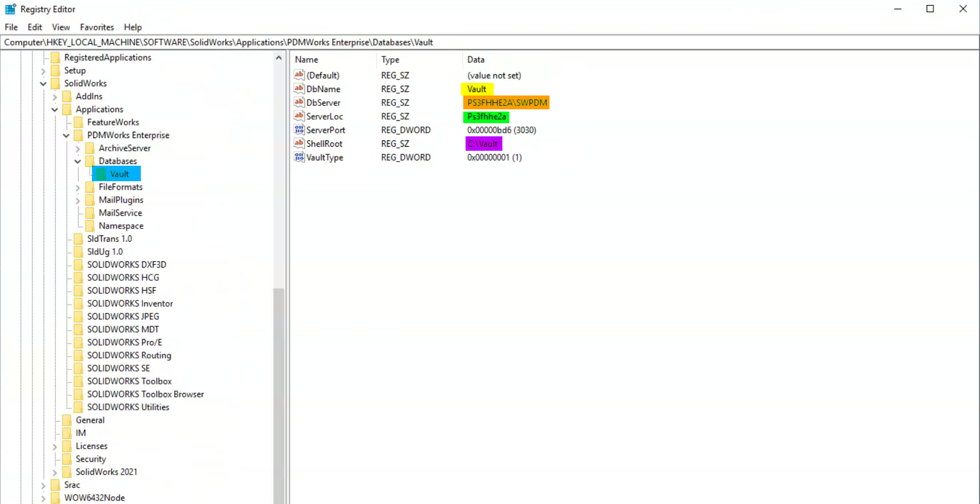Viewport: 980px width, 504px height.
Task: Open the File menu
Action: pyautogui.click(x=11, y=27)
